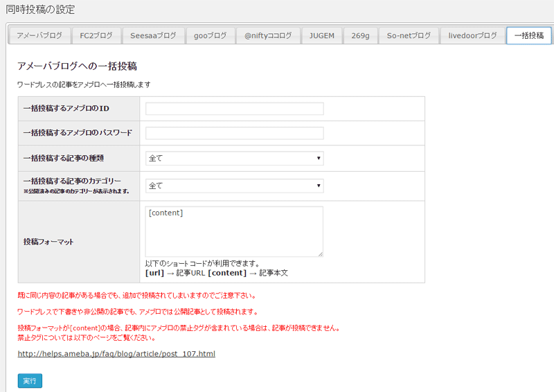Select the Seesaaブログ tab
554x392 pixels.
pyautogui.click(x=153, y=35)
